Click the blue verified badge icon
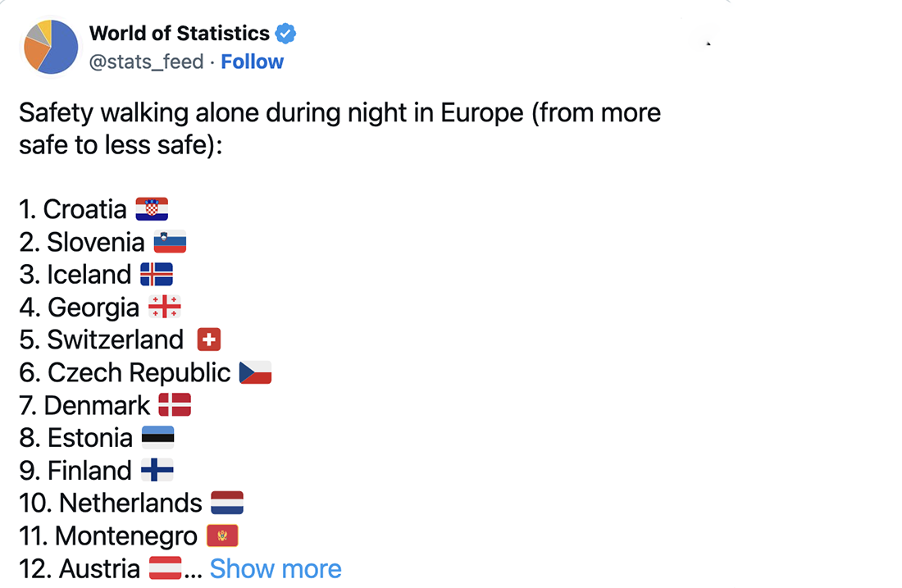The height and width of the screenshot is (588, 902). [x=285, y=34]
